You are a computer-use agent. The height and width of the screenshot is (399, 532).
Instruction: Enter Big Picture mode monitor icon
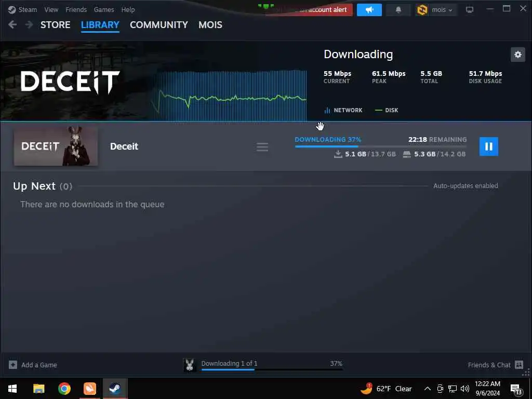click(470, 10)
